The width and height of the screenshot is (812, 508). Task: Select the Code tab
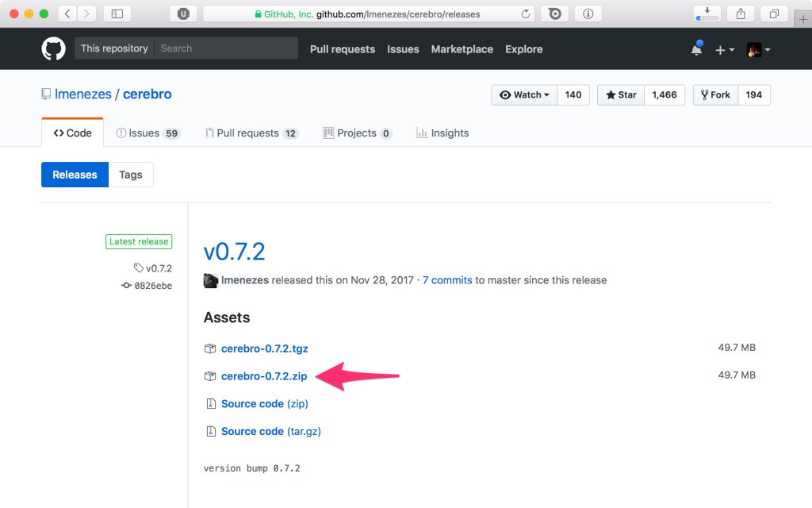coord(72,133)
